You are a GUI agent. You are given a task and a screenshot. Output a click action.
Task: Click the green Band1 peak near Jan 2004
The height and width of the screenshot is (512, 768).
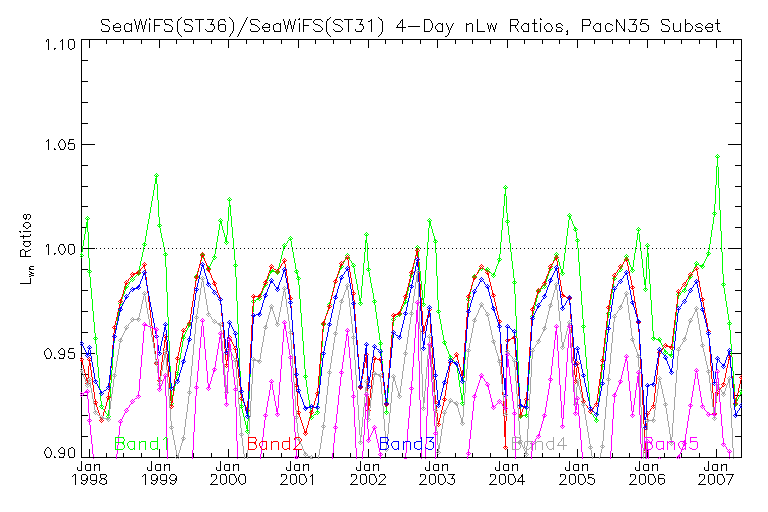click(x=505, y=187)
